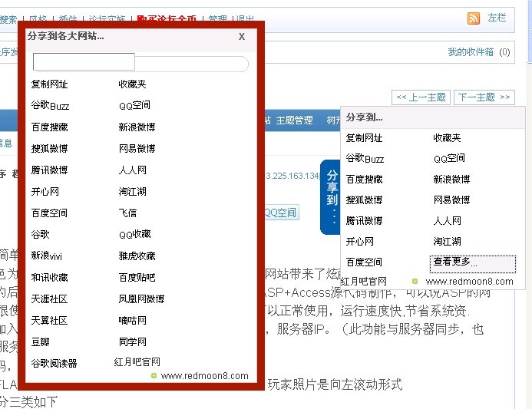
Task: Click green icon beside redmoon8 in large dialog
Action: tap(154, 376)
